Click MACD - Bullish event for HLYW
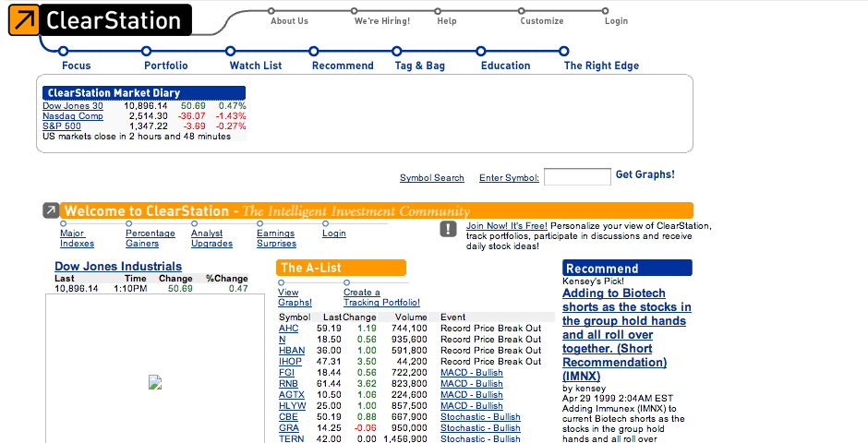 pyautogui.click(x=472, y=406)
